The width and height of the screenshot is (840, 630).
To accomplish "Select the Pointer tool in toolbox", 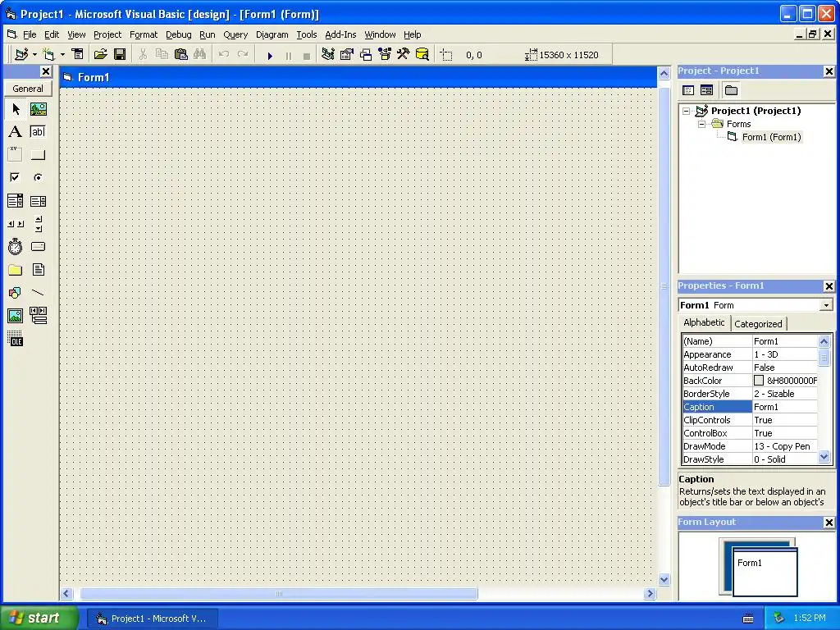I will 16,109.
